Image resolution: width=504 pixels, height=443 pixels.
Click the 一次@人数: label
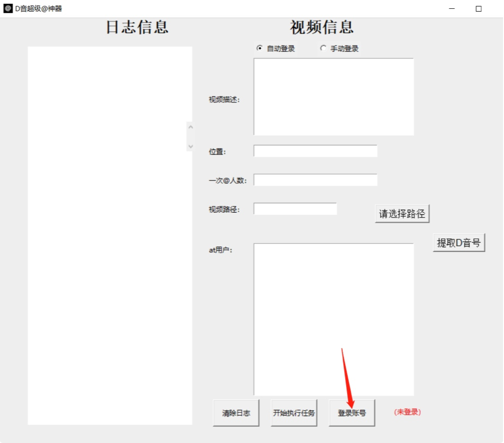click(x=228, y=180)
